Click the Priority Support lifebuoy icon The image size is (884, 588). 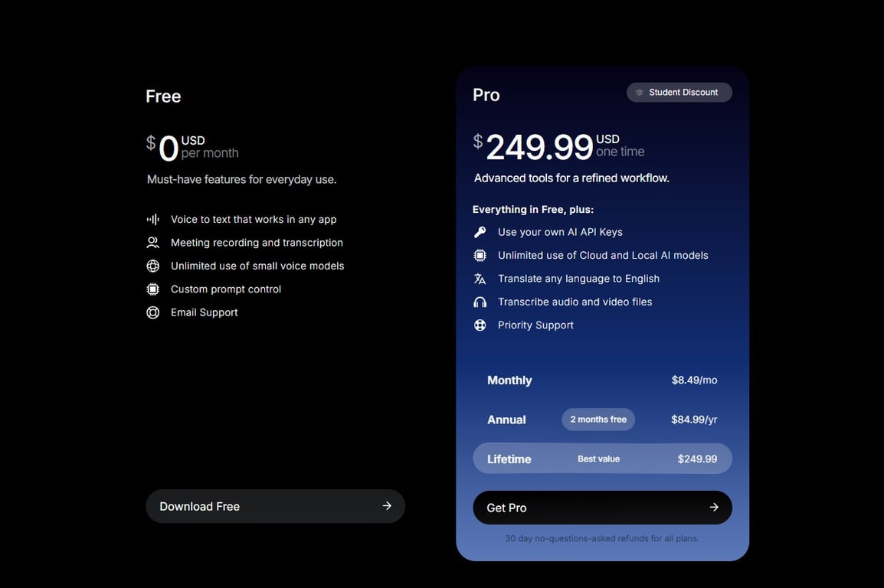point(480,325)
